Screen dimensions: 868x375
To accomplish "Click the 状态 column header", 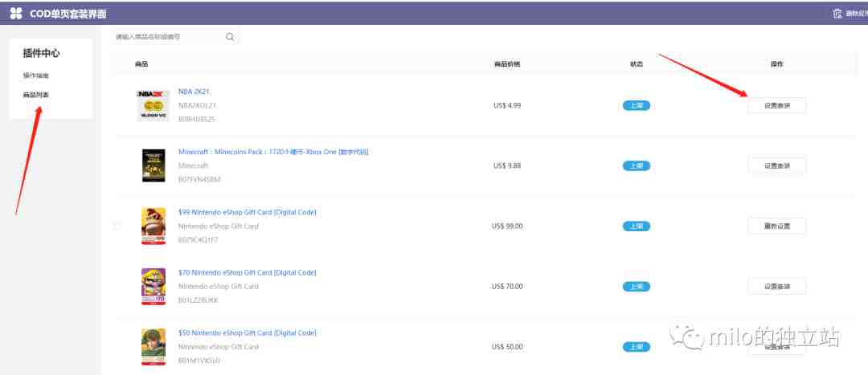I will point(637,64).
